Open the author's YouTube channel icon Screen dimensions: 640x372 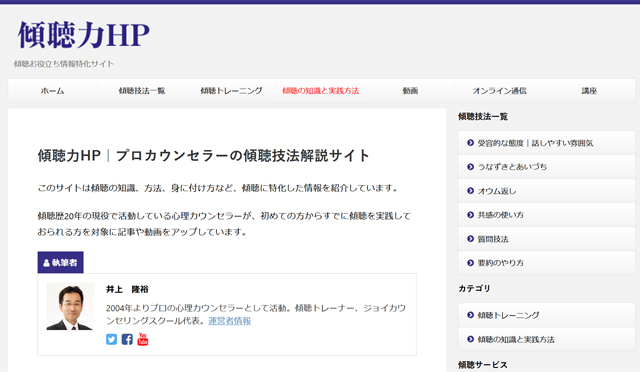[142, 339]
